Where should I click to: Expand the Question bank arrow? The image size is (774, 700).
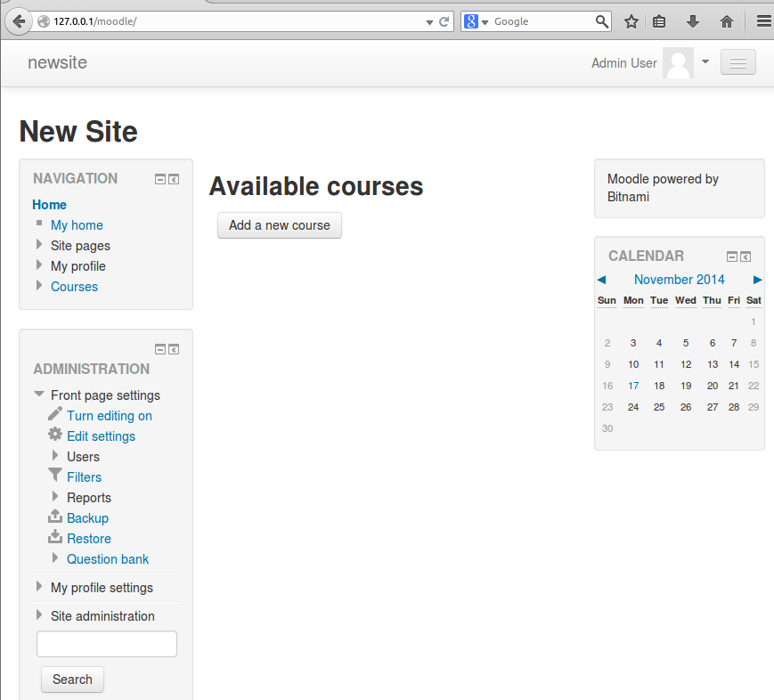(x=55, y=558)
